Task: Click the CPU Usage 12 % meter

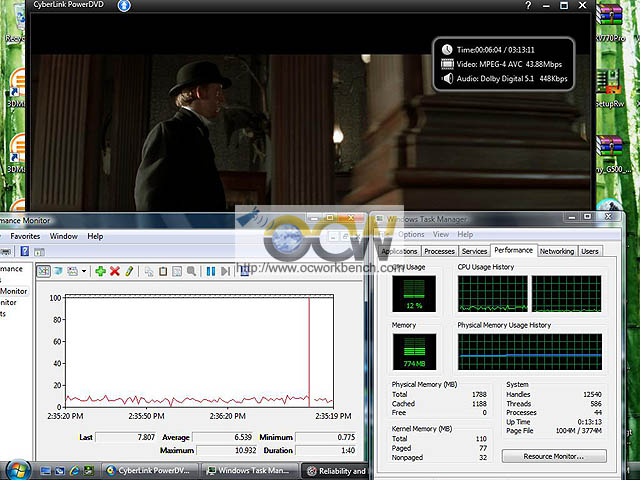Action: click(414, 293)
